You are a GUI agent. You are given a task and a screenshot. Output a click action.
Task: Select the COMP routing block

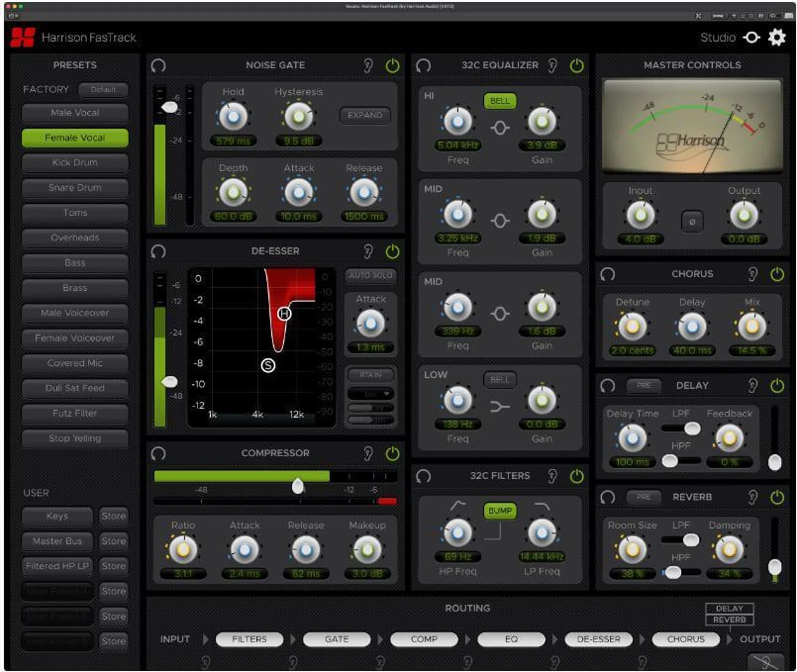(x=424, y=639)
